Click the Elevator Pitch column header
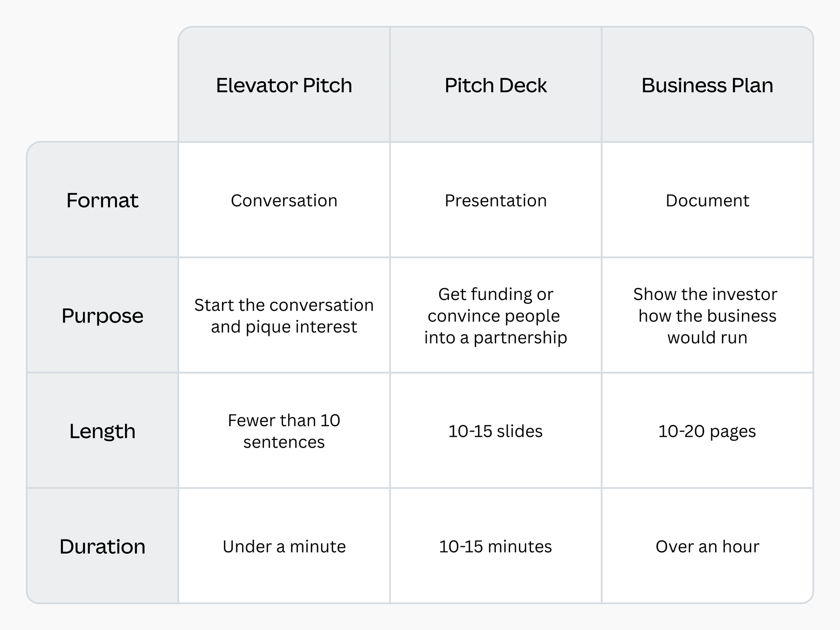Image resolution: width=840 pixels, height=630 pixels. [x=284, y=85]
